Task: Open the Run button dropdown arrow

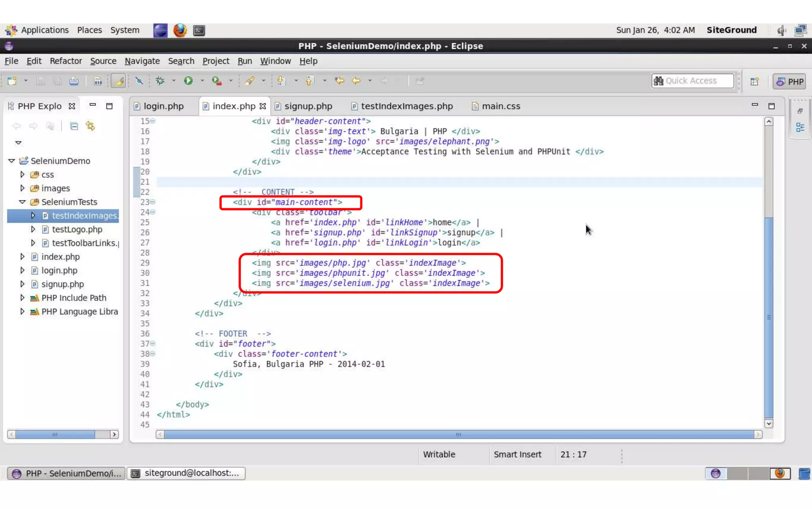Action: pyautogui.click(x=202, y=81)
